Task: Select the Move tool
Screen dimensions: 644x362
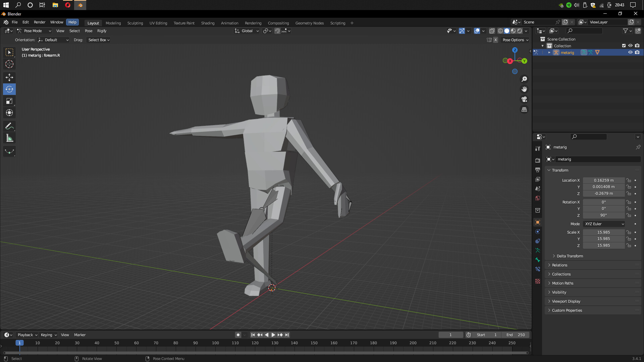Action: [9, 77]
